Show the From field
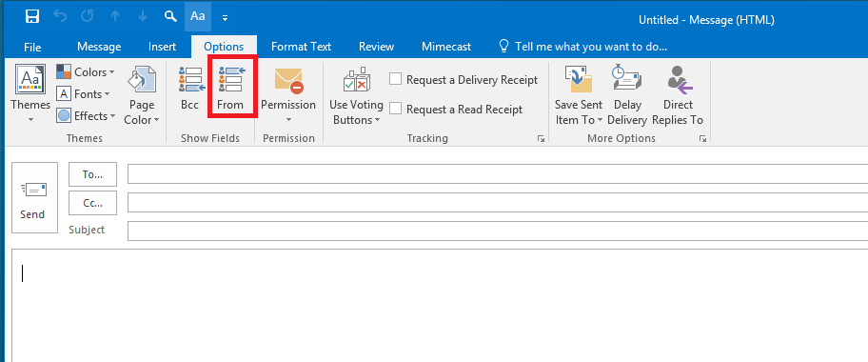The width and height of the screenshot is (868, 362). (230, 89)
